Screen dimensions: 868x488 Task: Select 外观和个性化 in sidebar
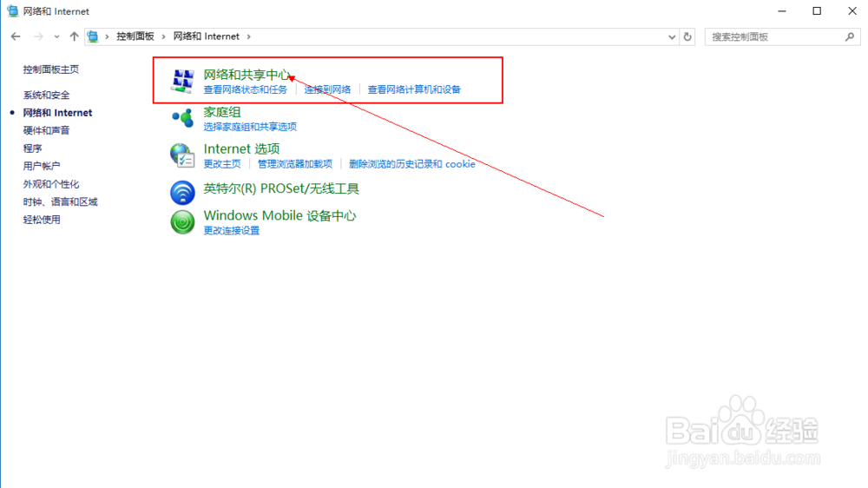click(51, 184)
